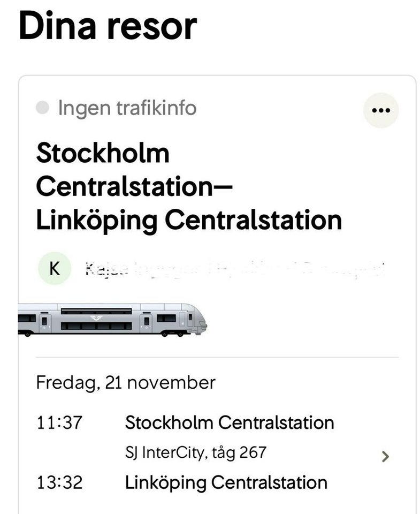Select the 11:37 departure time
This screenshot has width=420, height=514.
pyautogui.click(x=59, y=422)
